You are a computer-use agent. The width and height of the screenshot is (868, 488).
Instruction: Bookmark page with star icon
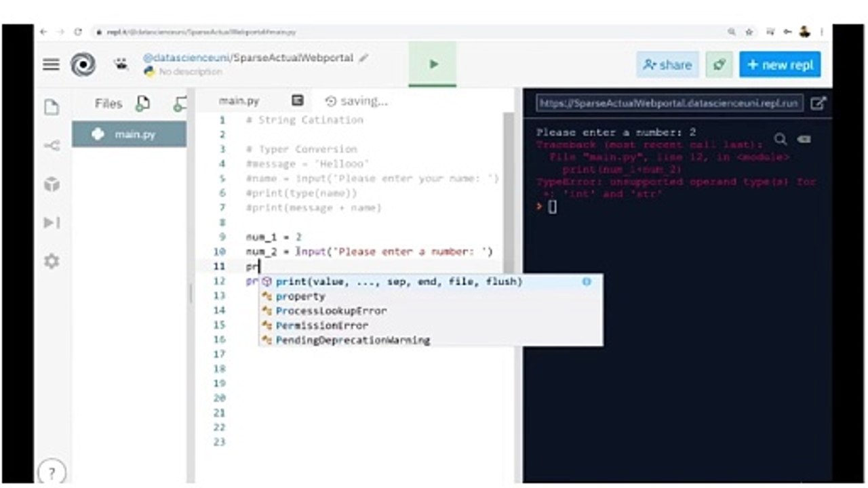pyautogui.click(x=749, y=32)
